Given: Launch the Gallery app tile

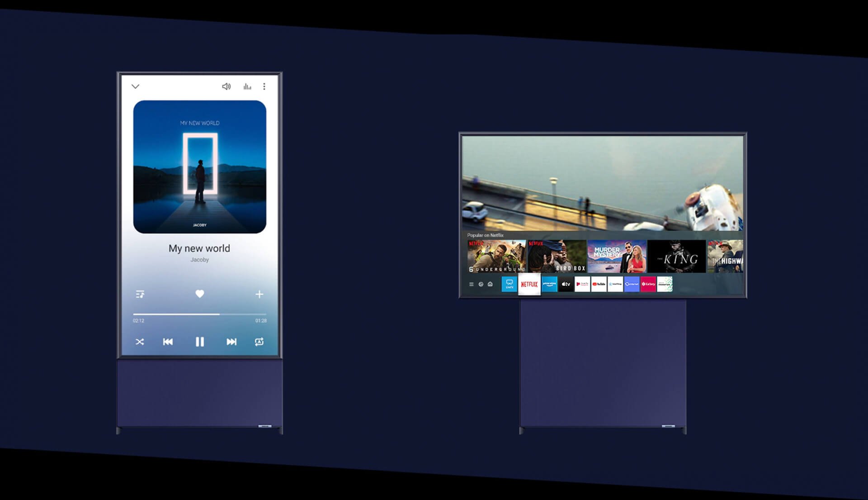Looking at the screenshot, I should [x=648, y=284].
